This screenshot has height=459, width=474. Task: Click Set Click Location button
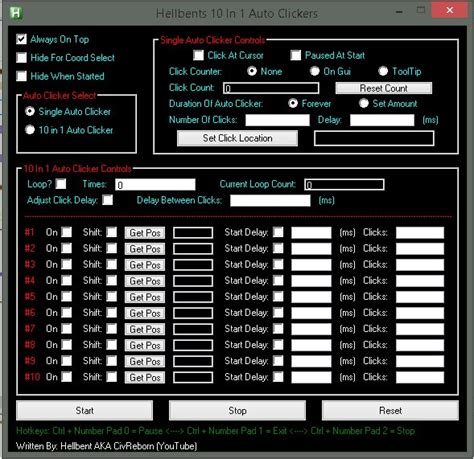237,138
